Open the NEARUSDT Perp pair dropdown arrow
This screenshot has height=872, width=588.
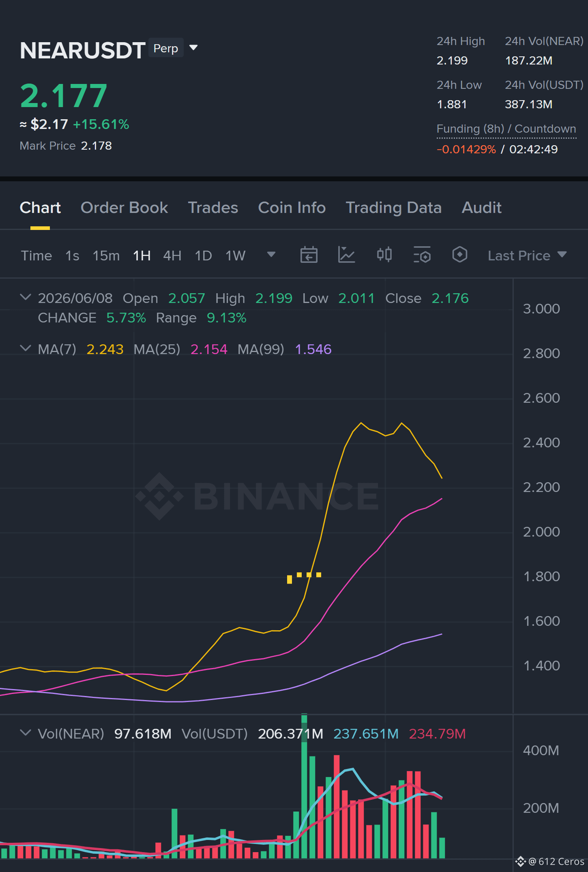(x=193, y=48)
